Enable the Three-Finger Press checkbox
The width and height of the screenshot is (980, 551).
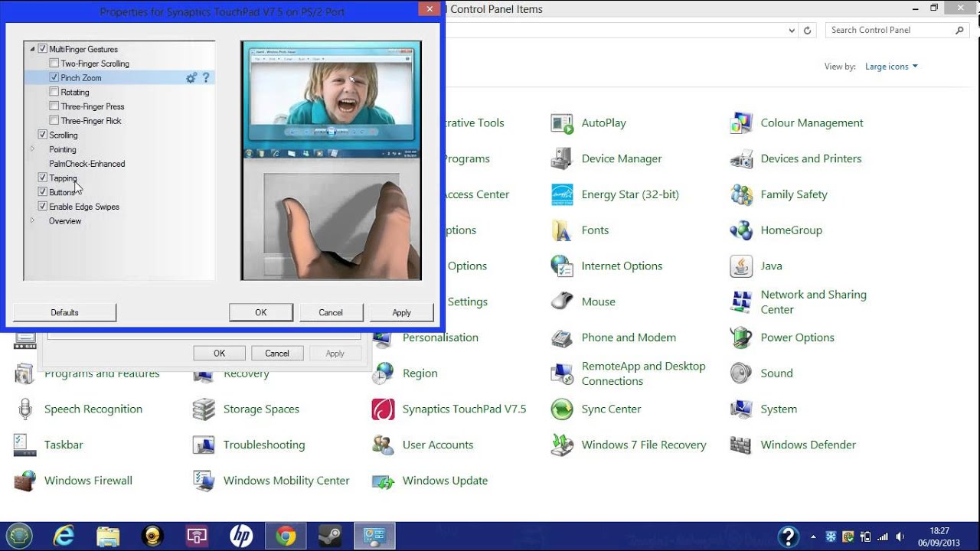click(54, 106)
